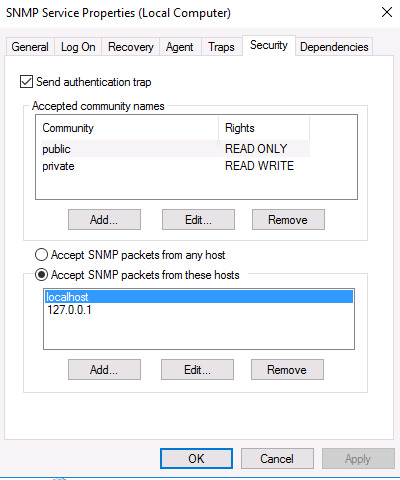
Task: Confirm settings with the OK button
Action: point(196,459)
